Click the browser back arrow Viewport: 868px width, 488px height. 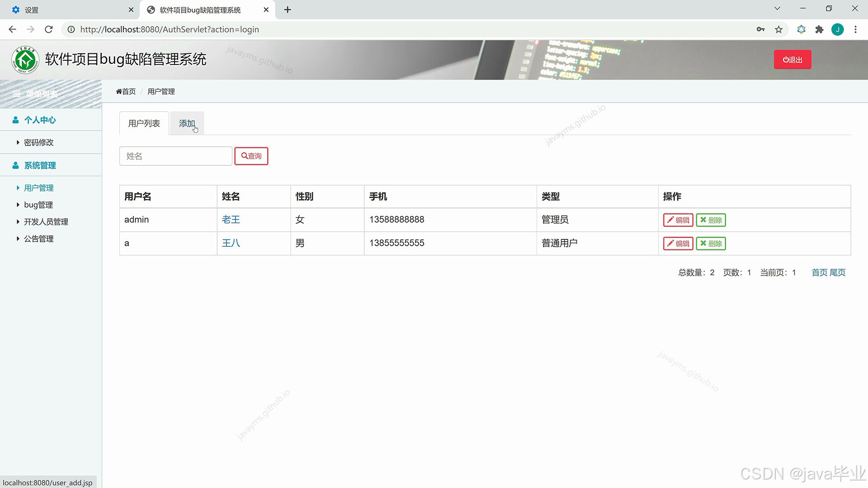(x=12, y=29)
